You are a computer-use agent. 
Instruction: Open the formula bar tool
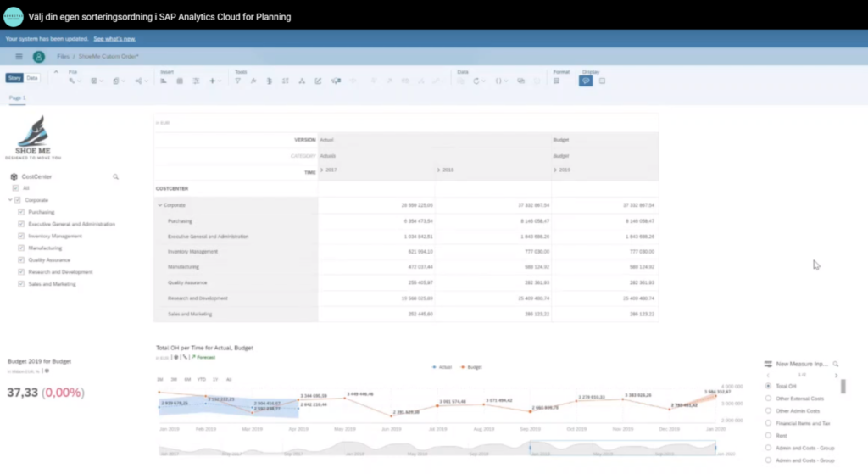click(253, 81)
